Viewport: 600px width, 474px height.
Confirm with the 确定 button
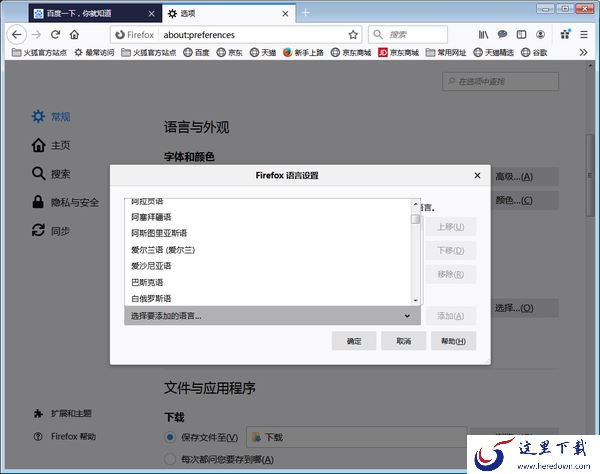point(354,341)
